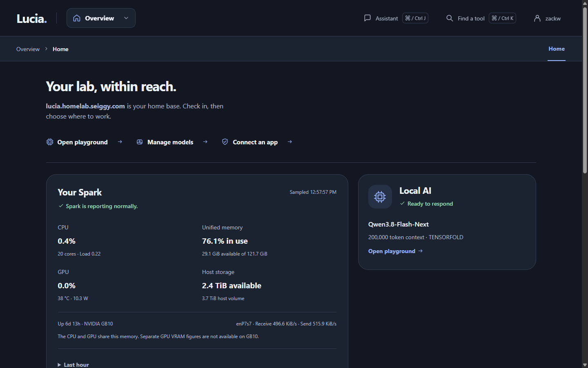588x368 pixels.
Task: Click the Ready to respond status
Action: [x=426, y=204]
